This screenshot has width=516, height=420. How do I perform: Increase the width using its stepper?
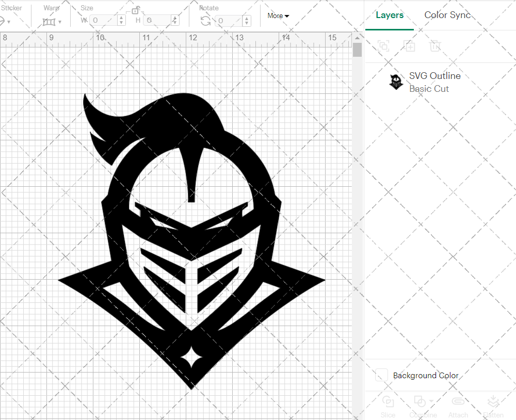click(x=121, y=18)
